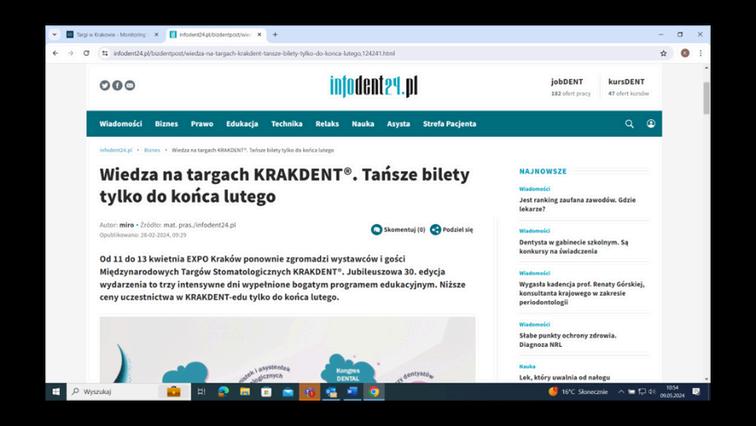This screenshot has height=426, width=756.
Task: Click the Chrome icon on the taskbar
Action: tap(374, 392)
